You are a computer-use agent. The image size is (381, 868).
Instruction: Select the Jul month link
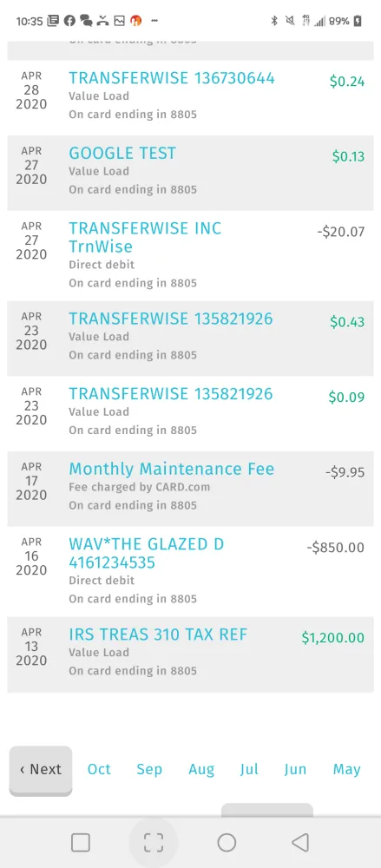tap(249, 769)
